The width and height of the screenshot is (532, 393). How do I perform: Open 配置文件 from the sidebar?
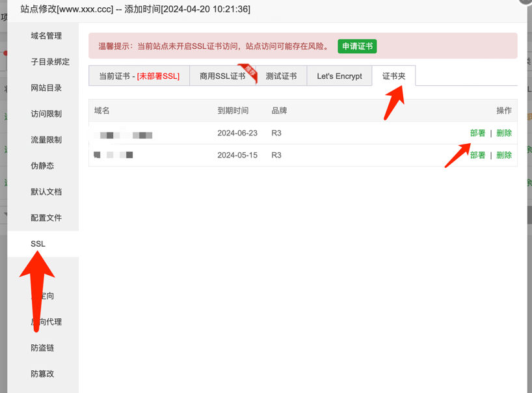(46, 218)
